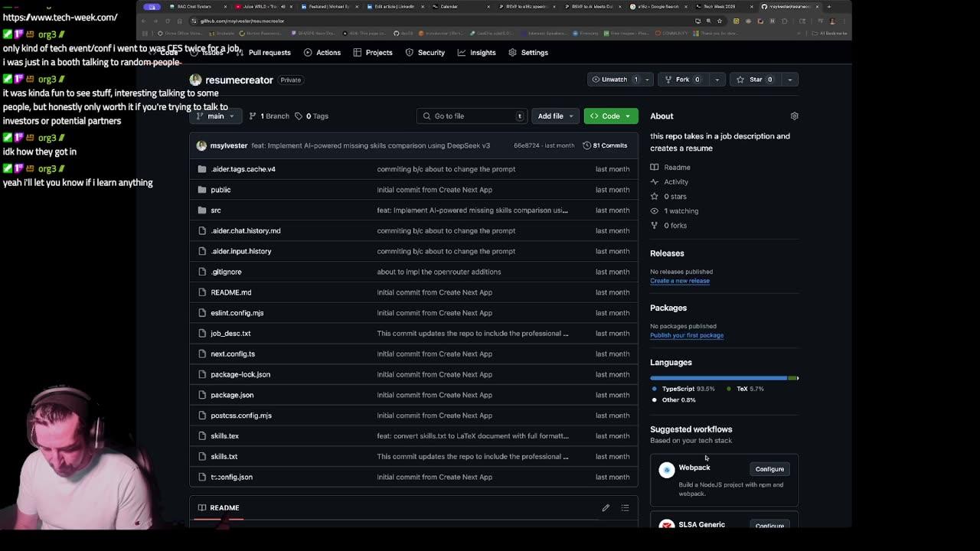Click the TeX 5.7% language entry
The height and width of the screenshot is (551, 980).
[x=745, y=389]
